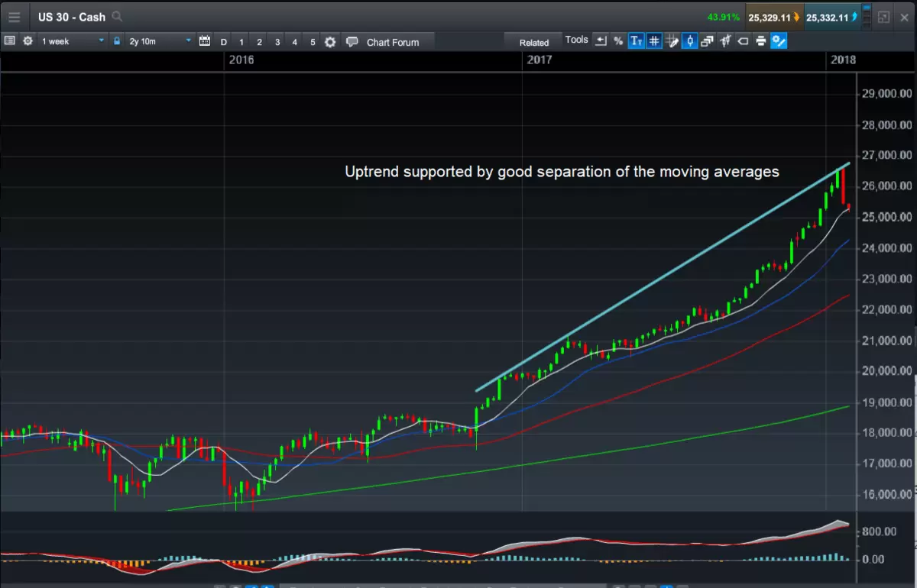
Task: Select the text annotation tool
Action: [x=637, y=40]
